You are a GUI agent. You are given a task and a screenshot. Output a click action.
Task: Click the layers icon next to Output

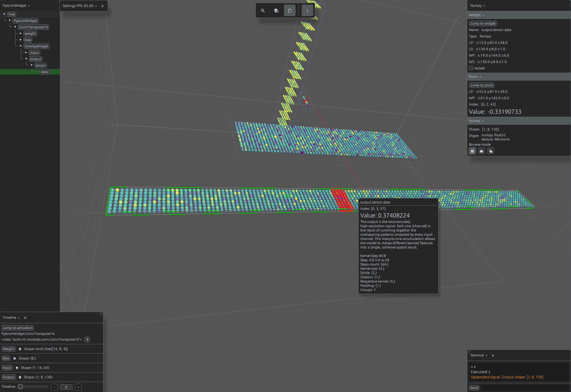(20, 377)
